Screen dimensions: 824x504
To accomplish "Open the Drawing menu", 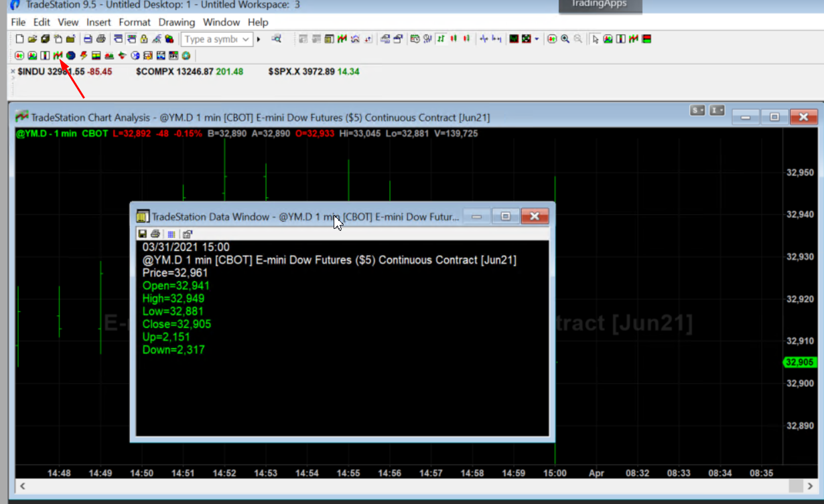I will coord(176,22).
